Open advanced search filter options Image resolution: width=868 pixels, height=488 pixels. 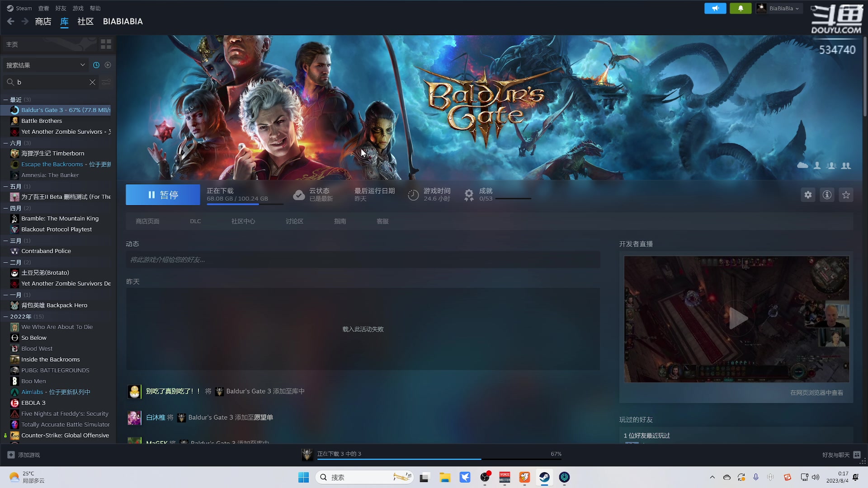pyautogui.click(x=106, y=82)
